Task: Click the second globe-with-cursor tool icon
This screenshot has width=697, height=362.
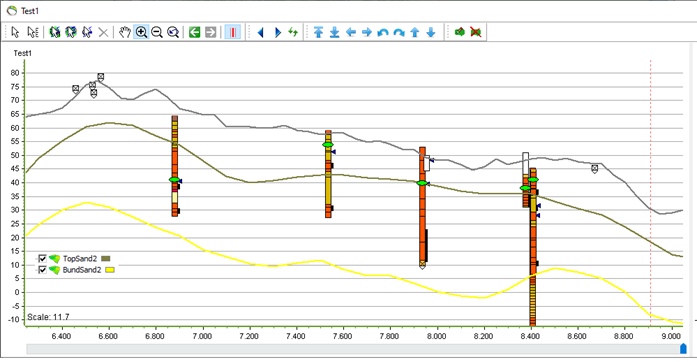Action: coord(71,32)
